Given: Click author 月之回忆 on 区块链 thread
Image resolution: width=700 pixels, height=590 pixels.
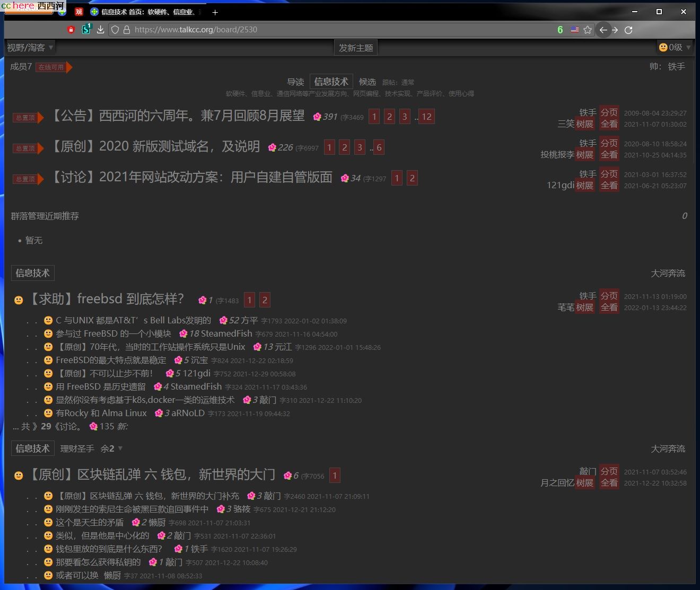Looking at the screenshot, I should point(557,483).
